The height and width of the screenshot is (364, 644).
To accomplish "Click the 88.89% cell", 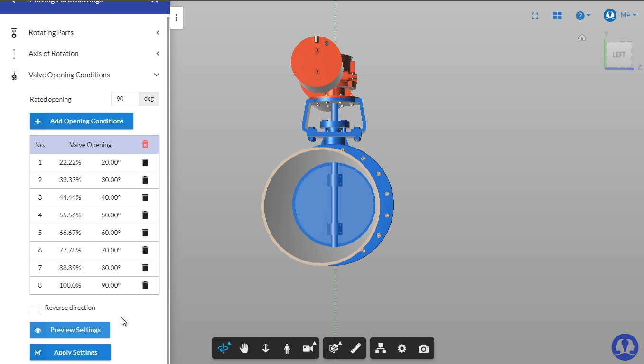I will [x=70, y=268].
